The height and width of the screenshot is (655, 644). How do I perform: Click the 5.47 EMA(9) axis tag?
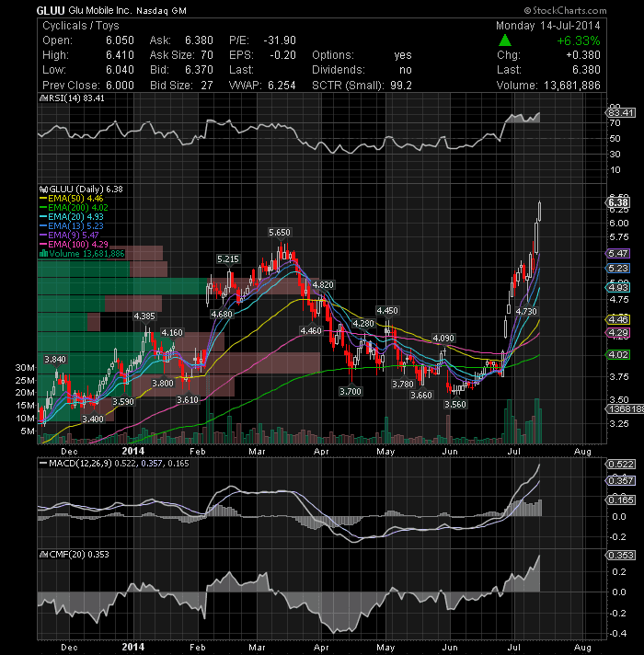[x=617, y=254]
